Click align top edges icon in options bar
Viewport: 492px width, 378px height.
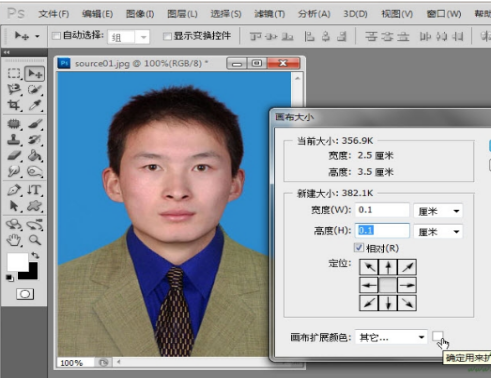tap(256, 36)
